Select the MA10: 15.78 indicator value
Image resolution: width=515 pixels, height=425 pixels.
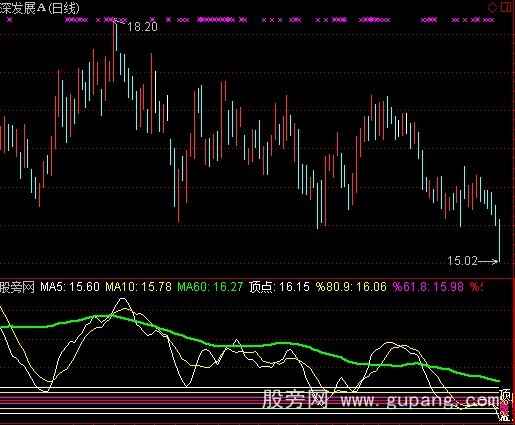138,287
